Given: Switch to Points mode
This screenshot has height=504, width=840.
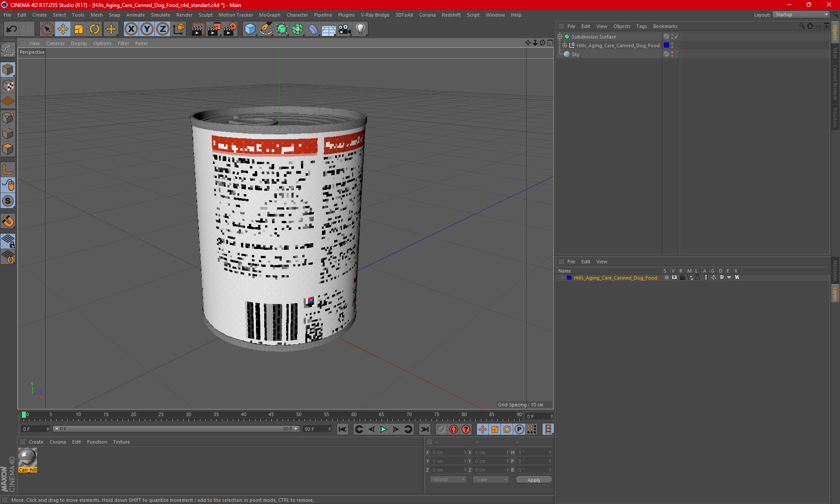Looking at the screenshot, I should [x=8, y=118].
